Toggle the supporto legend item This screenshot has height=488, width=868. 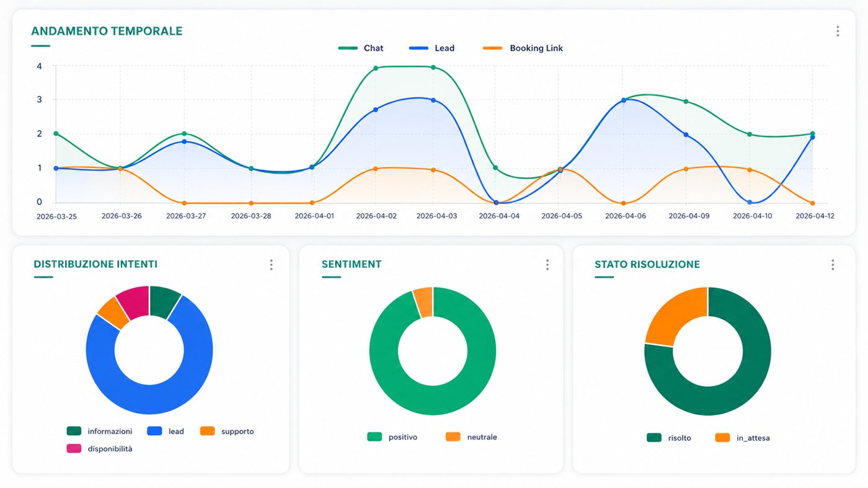[227, 431]
